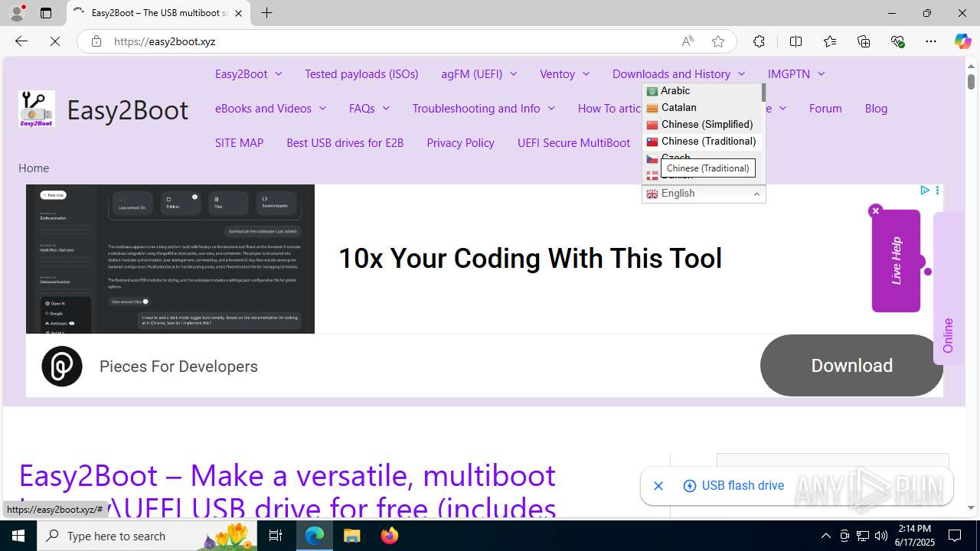980x551 pixels.
Task: Open AdChoices info icon on ad
Action: [925, 190]
